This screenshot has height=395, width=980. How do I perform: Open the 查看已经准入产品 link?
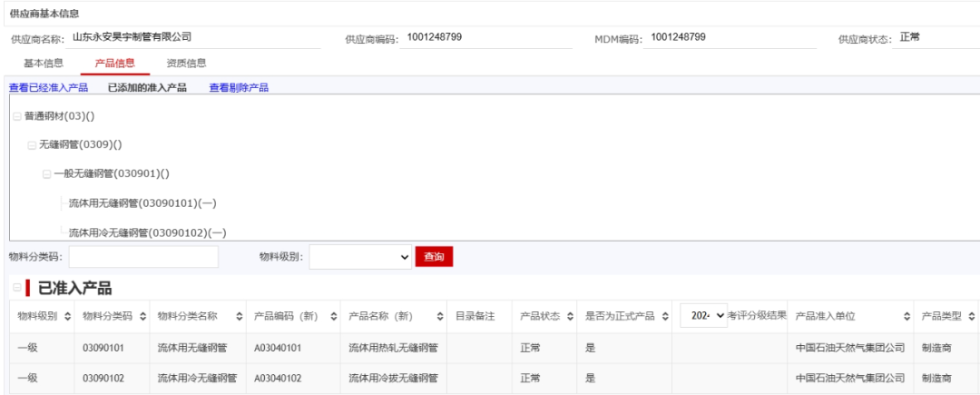pyautogui.click(x=48, y=88)
